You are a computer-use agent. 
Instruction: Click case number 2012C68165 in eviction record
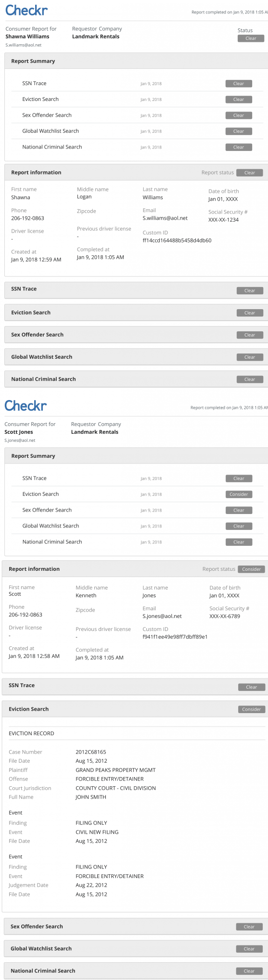click(x=91, y=752)
